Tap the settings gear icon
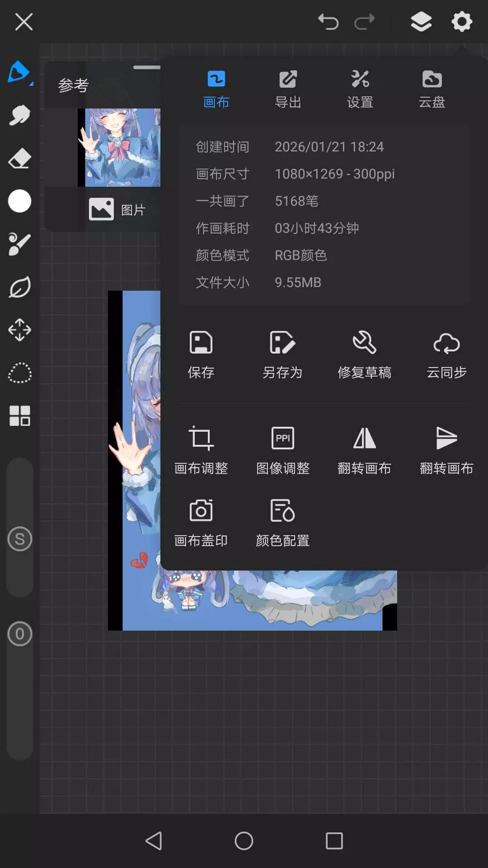Screen dimensions: 488x868 click(x=462, y=22)
